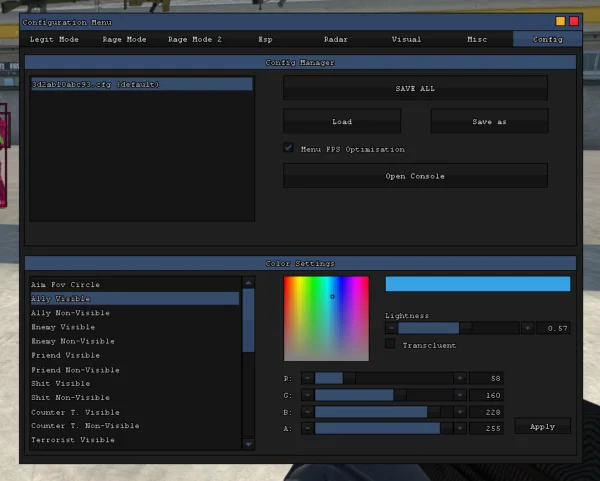Click the Load config button
Image resolution: width=600 pixels, height=481 pixels.
pos(342,122)
